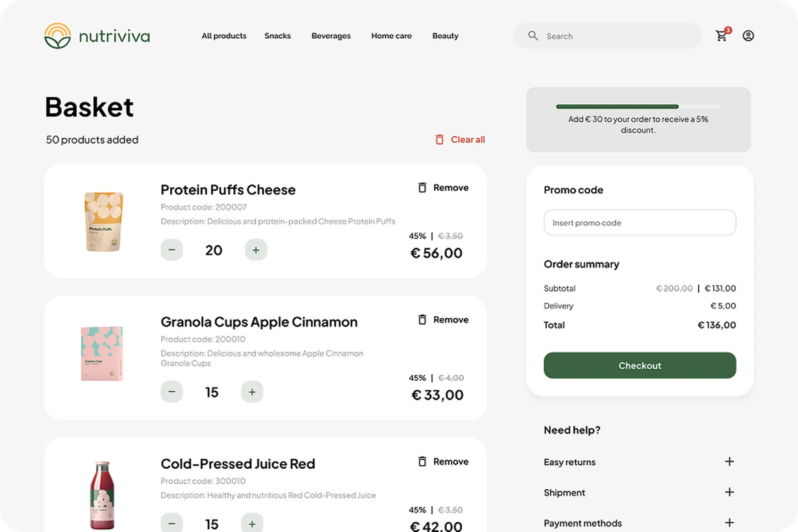Open the All products menu
This screenshot has width=798, height=532.
[224, 36]
